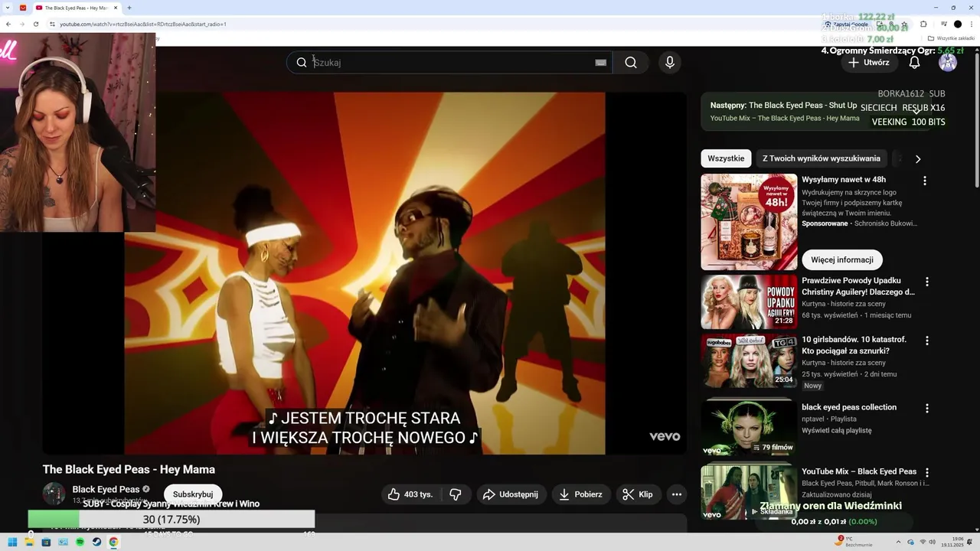980x551 pixels.
Task: Open 10 girlsbandów video thumbnail
Action: (x=749, y=360)
